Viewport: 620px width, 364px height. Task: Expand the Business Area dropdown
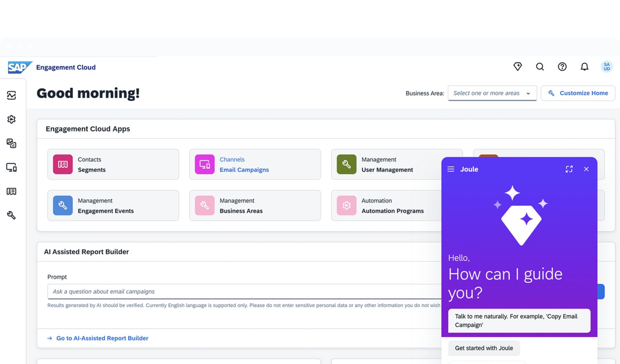tap(492, 93)
